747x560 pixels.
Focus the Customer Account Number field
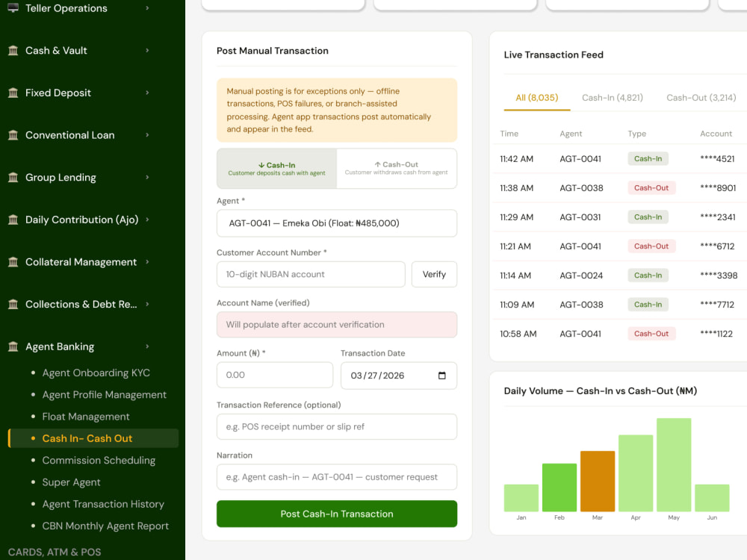pyautogui.click(x=311, y=274)
